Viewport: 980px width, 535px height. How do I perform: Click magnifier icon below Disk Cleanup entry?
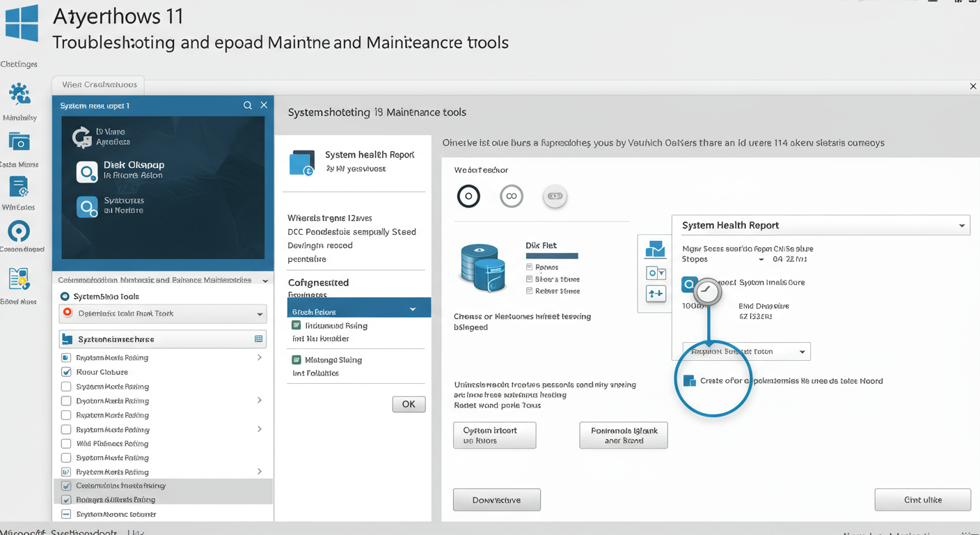87,207
